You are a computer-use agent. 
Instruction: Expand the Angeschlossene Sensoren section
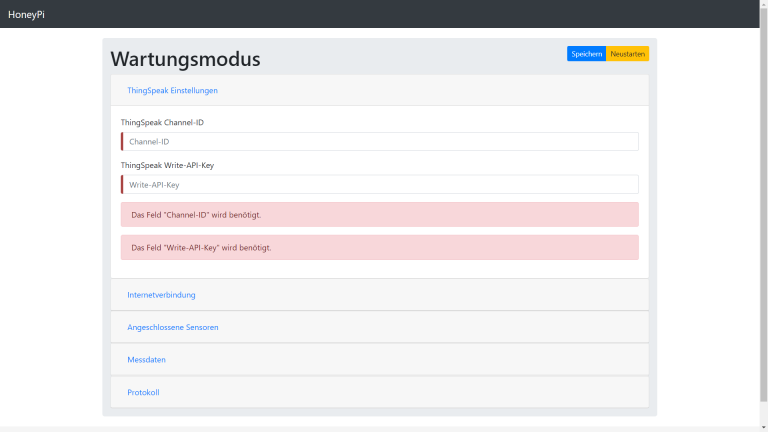(x=172, y=327)
